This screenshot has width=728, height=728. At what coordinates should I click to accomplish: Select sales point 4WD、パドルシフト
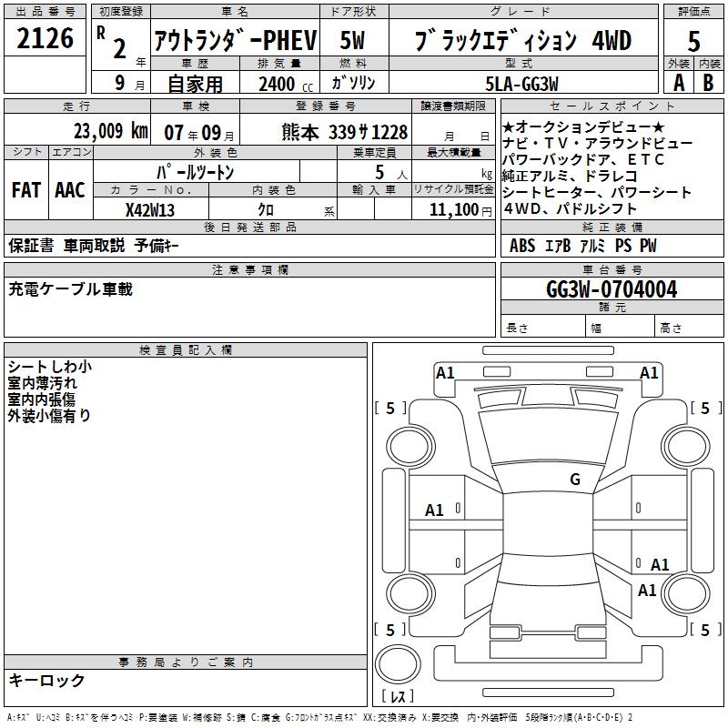pos(570,209)
